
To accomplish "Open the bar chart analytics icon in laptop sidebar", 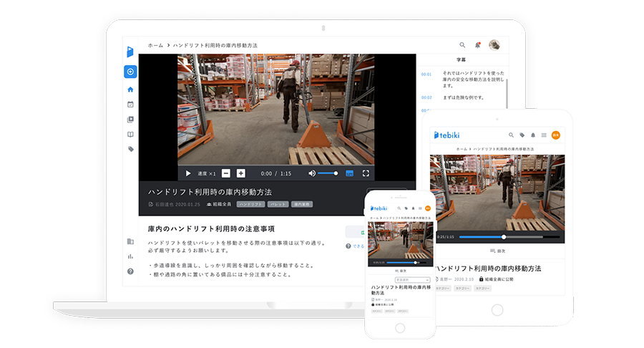I will [x=130, y=256].
